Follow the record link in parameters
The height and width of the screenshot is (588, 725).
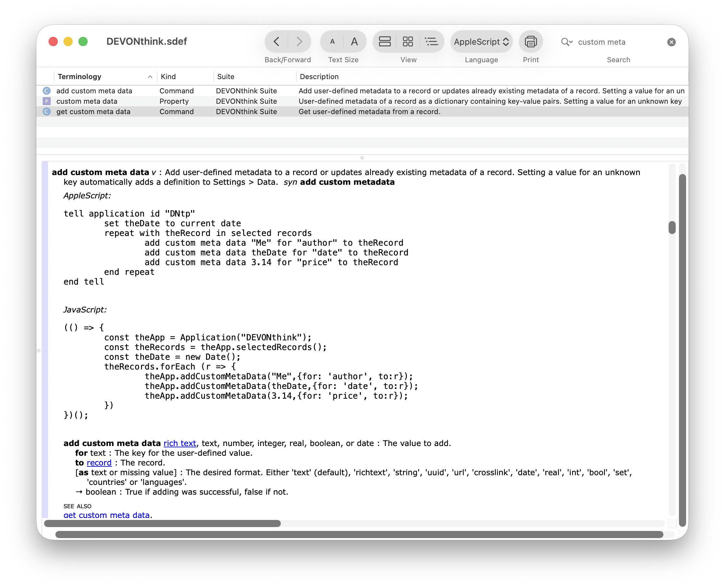tap(99, 463)
